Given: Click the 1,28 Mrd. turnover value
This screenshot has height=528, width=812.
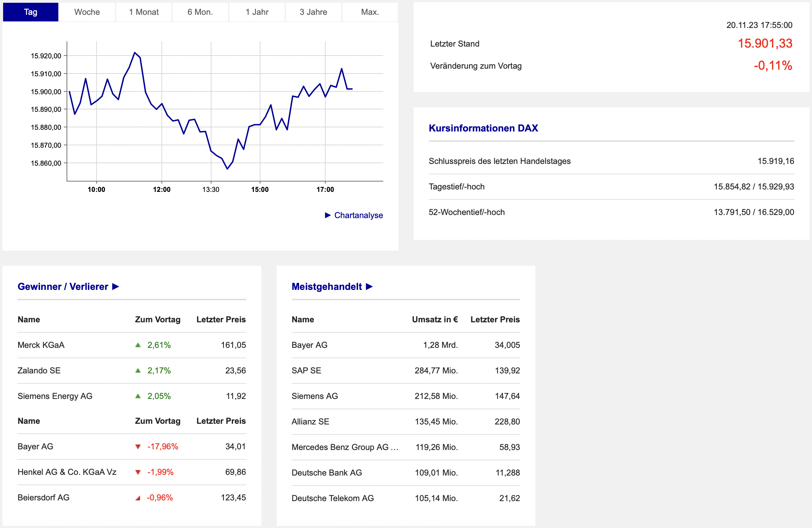Looking at the screenshot, I should tap(440, 345).
